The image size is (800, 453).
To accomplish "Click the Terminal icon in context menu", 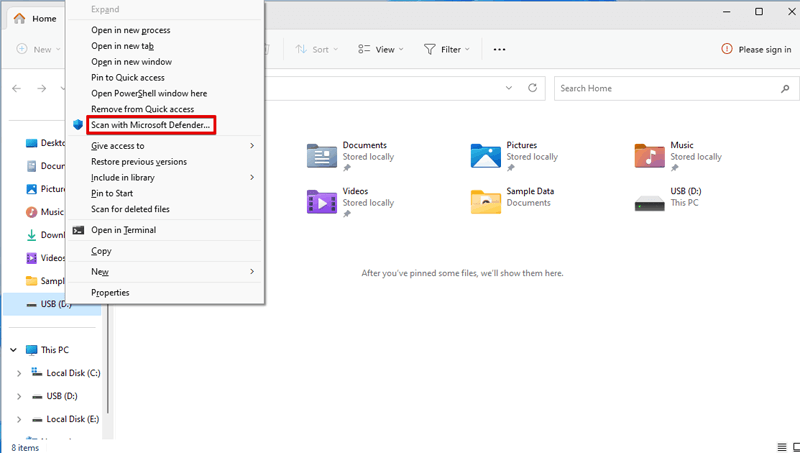I will [78, 230].
